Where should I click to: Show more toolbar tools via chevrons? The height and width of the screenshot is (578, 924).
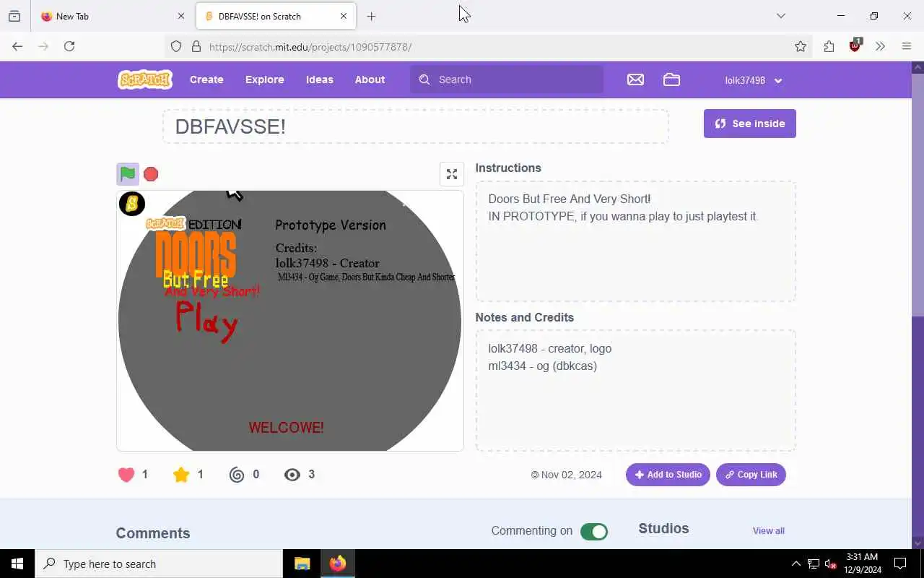(x=880, y=46)
